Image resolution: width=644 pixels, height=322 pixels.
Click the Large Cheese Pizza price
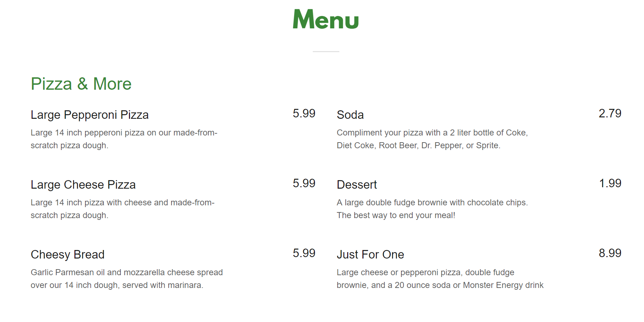tap(304, 183)
